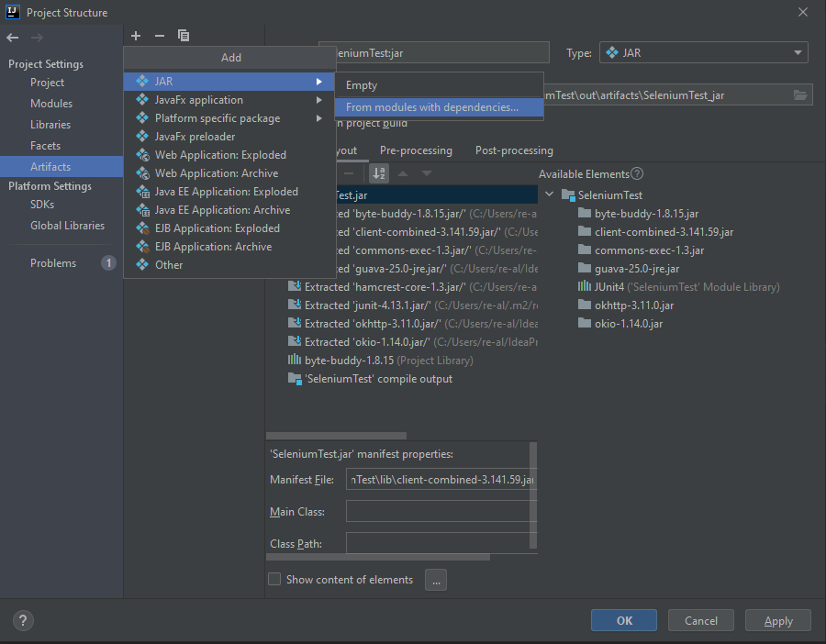Select Web Application: Exploded
The height and width of the screenshot is (644, 826).
229,155
